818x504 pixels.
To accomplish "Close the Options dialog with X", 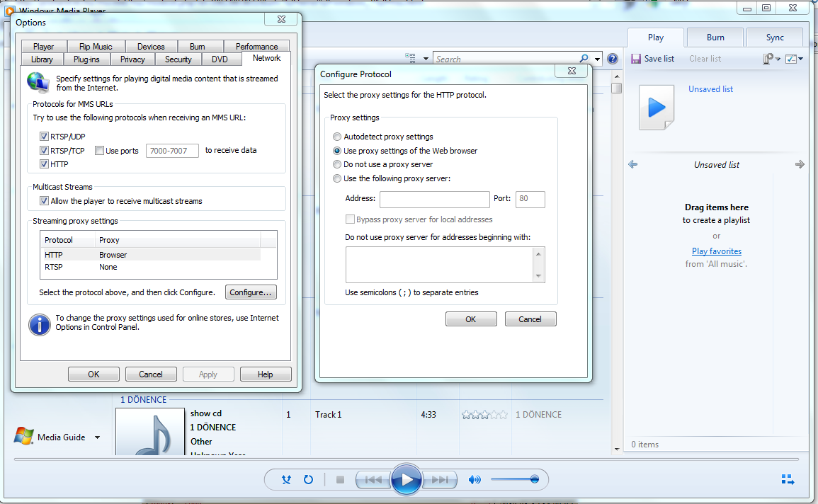I will pos(282,19).
